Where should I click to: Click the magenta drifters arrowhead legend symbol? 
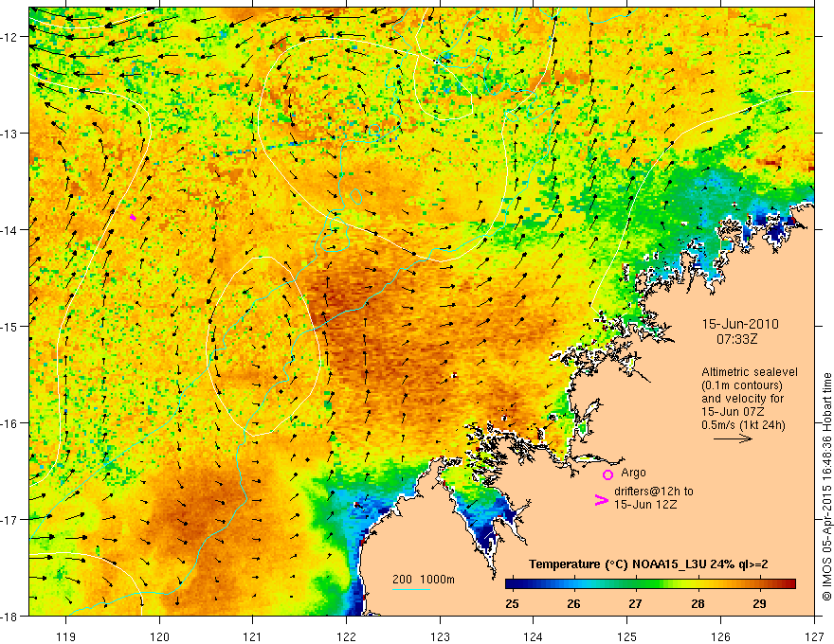[601, 499]
